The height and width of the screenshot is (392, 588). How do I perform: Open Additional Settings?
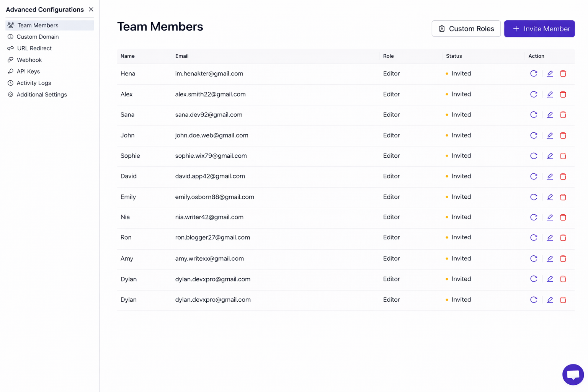coord(41,95)
